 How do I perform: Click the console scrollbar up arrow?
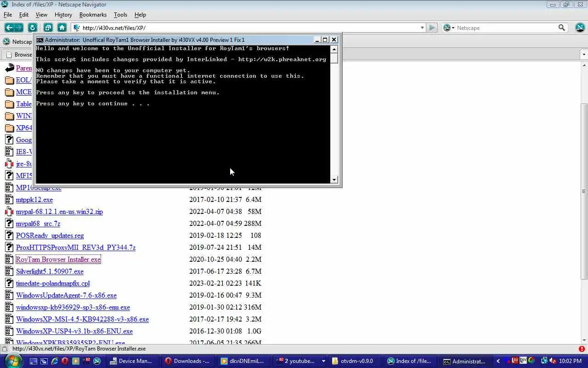click(334, 49)
